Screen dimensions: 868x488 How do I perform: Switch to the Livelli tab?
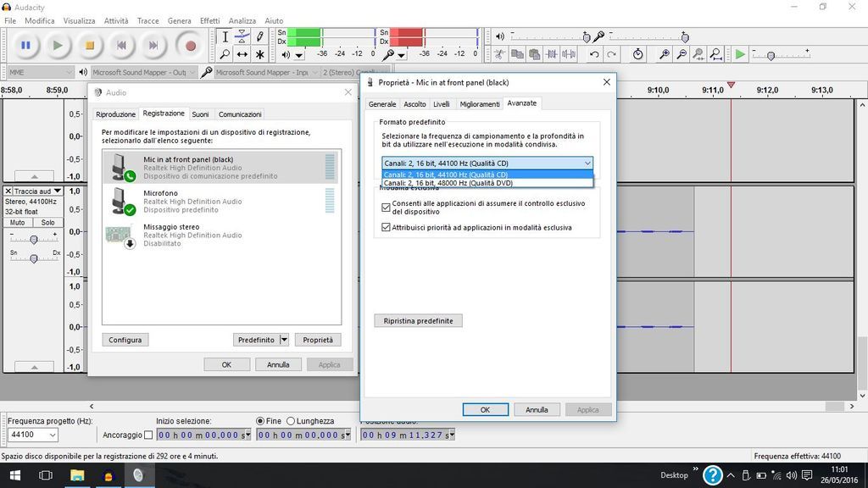pos(441,103)
